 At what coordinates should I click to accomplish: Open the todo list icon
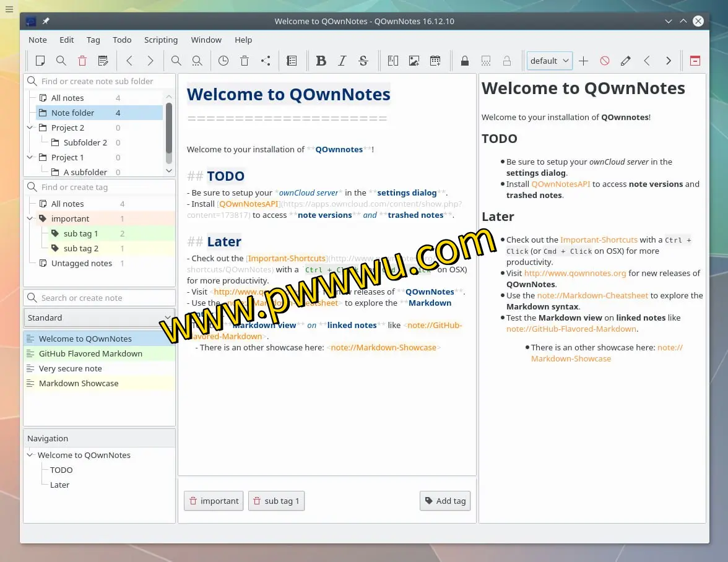click(x=292, y=61)
